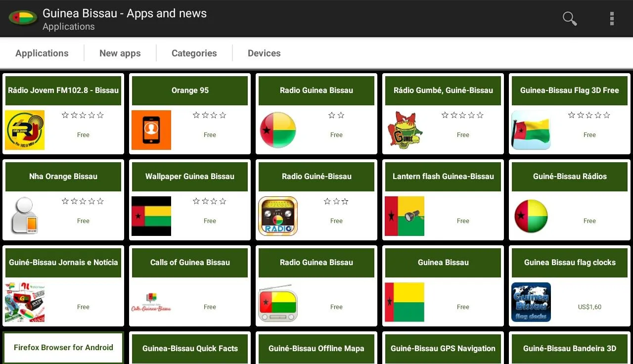Tap the US$1,60 price label

click(589, 307)
